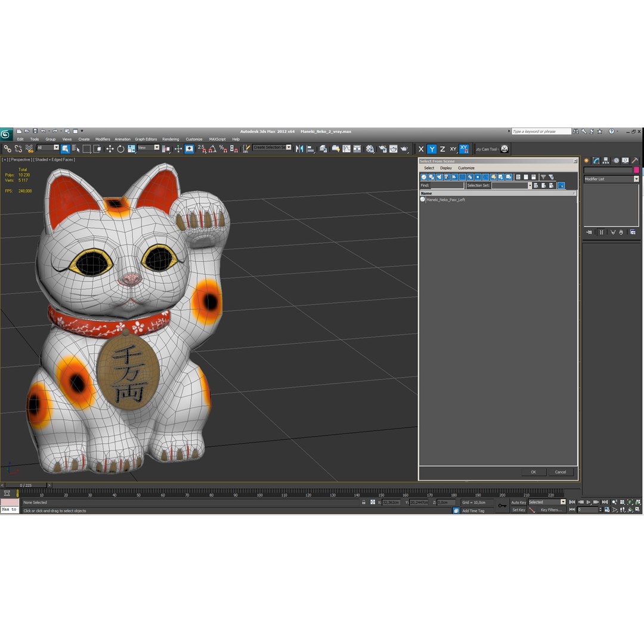Open Render Setup teapot icon

coord(382,148)
